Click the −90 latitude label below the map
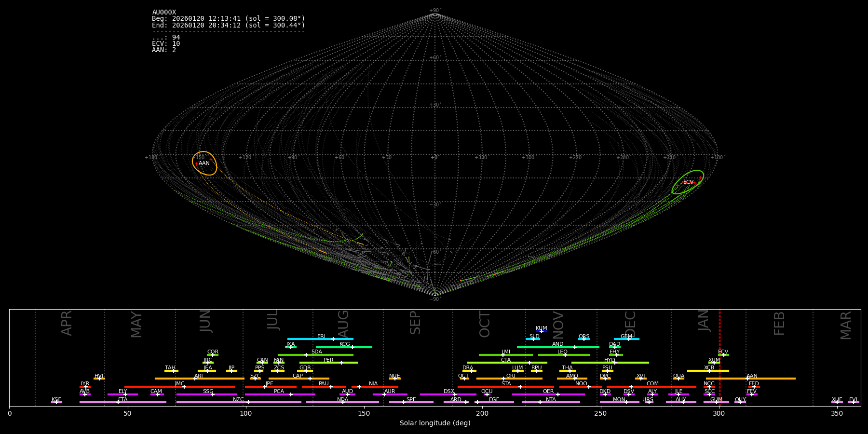 (434, 299)
